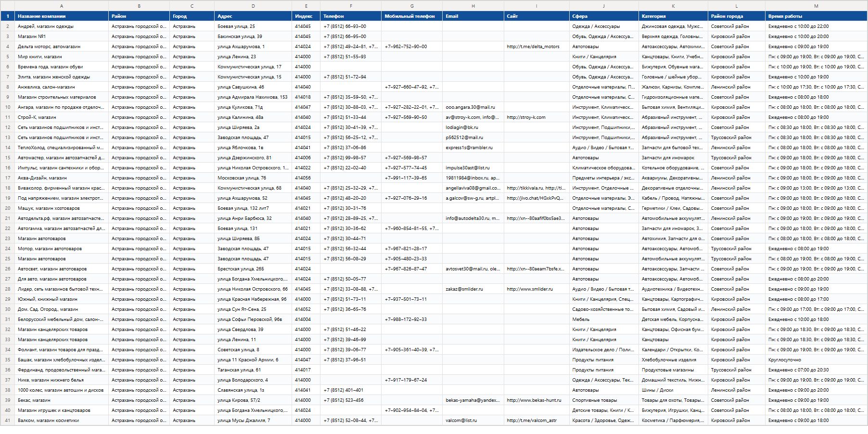Click 'Хлебобулочные изделия' category cell
The image size is (868, 434).
pyautogui.click(x=673, y=360)
